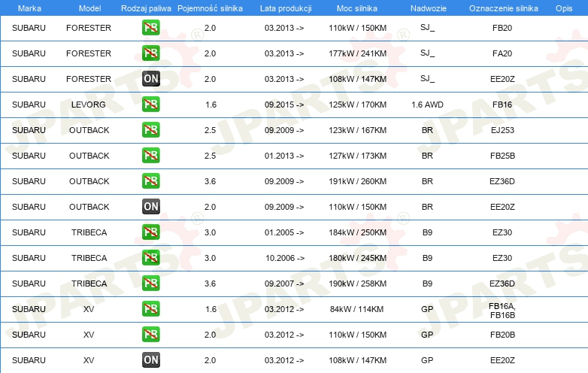Click GP body cell in FB20B row
The width and height of the screenshot is (588, 373).
click(427, 335)
